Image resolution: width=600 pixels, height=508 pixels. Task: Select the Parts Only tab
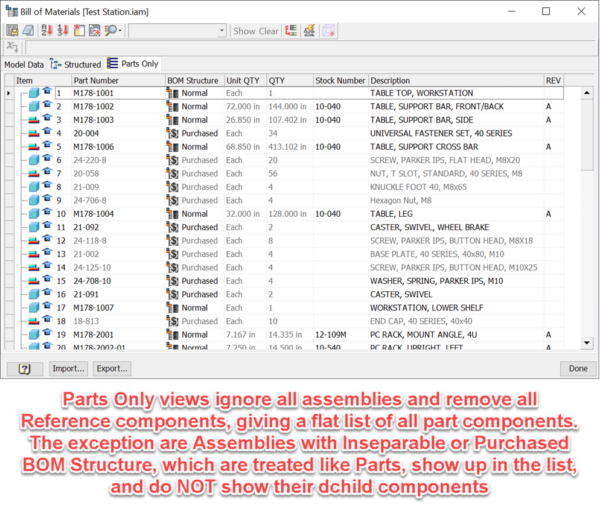(134, 64)
